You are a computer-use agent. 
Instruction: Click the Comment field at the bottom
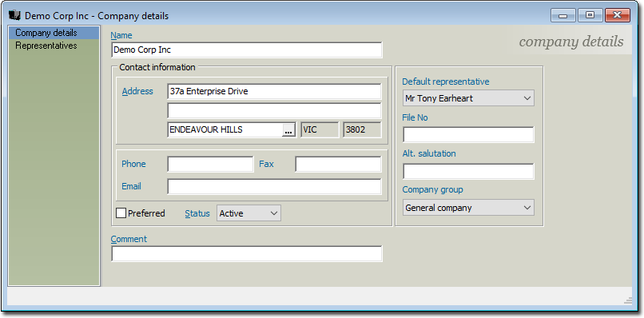246,254
